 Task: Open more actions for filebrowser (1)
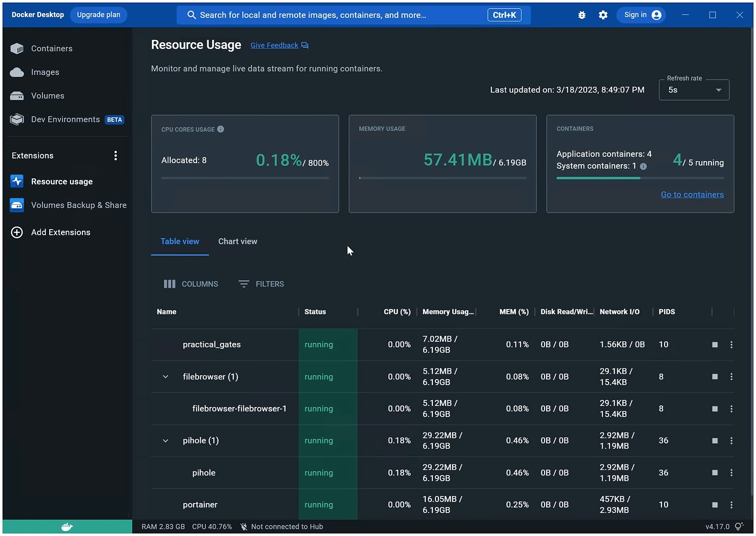[732, 376]
